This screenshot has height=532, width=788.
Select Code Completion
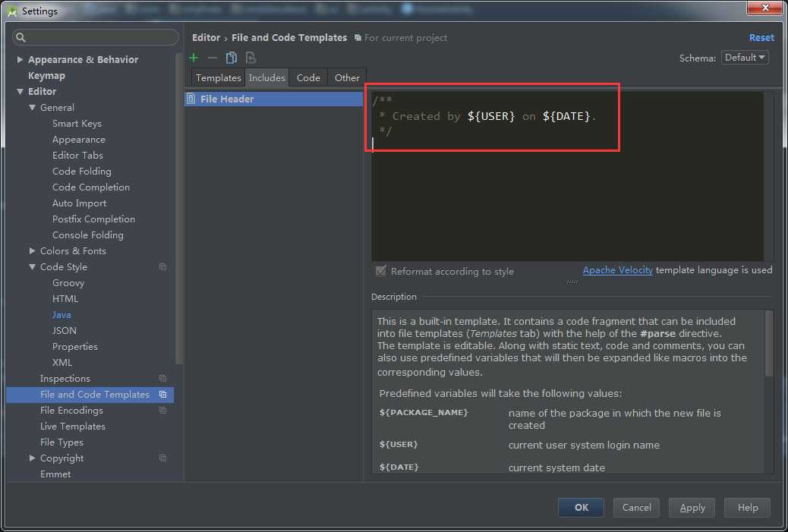pyautogui.click(x=91, y=187)
